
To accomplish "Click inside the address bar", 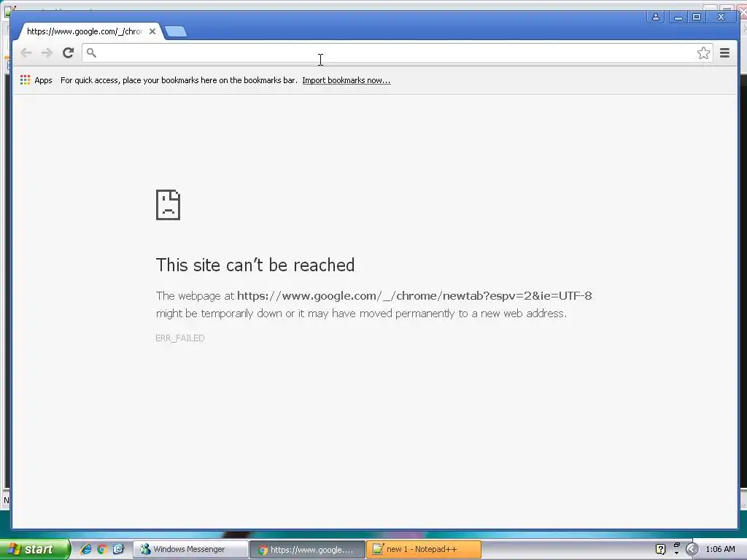I will 398,52.
